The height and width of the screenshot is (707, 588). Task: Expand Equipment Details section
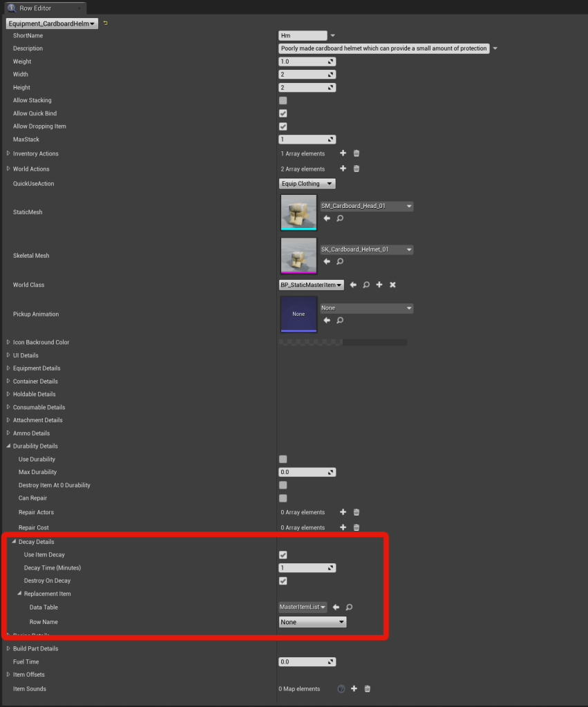tap(8, 368)
